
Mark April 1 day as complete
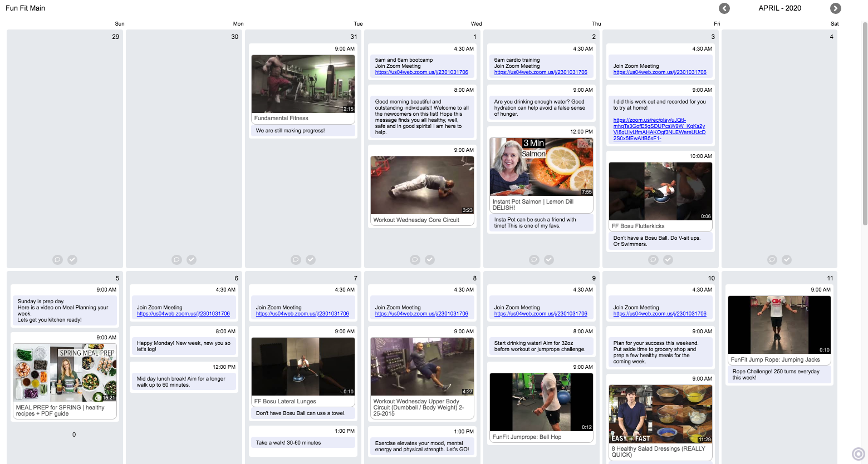pos(430,260)
